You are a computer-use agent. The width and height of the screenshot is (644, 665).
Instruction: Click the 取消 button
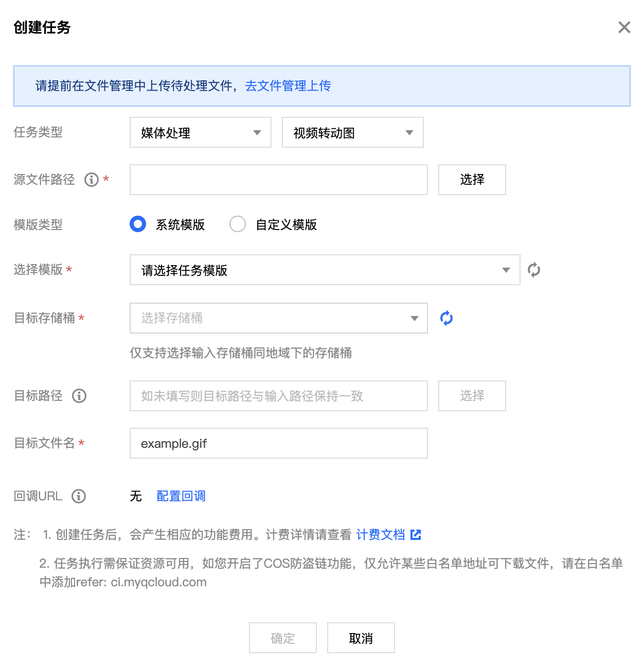pyautogui.click(x=361, y=638)
